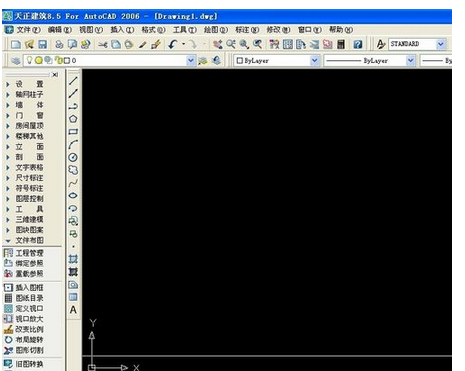Toggle layer 0 on/off lightbulb
The image size is (465, 371).
29,60
